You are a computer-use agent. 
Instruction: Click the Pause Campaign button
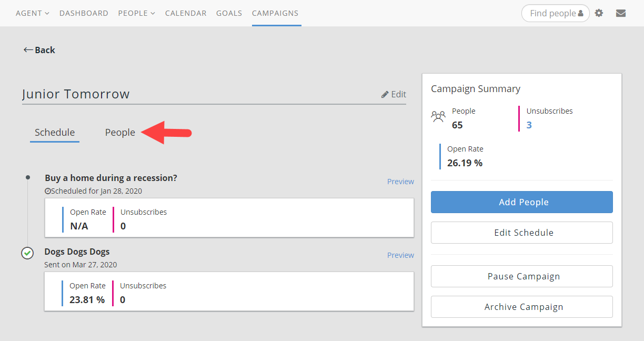(521, 276)
